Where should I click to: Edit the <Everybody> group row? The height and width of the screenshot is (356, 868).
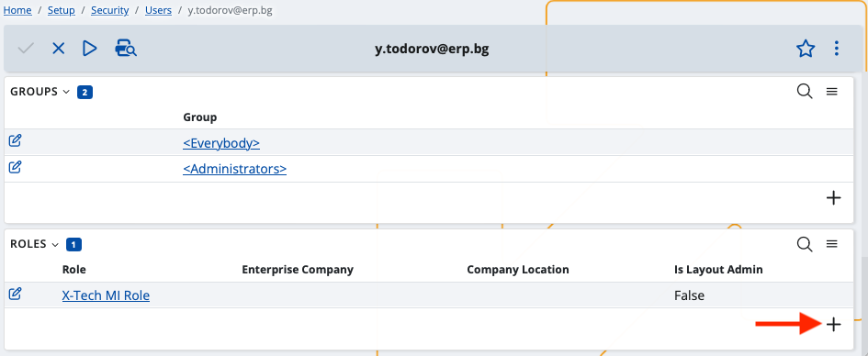(15, 141)
